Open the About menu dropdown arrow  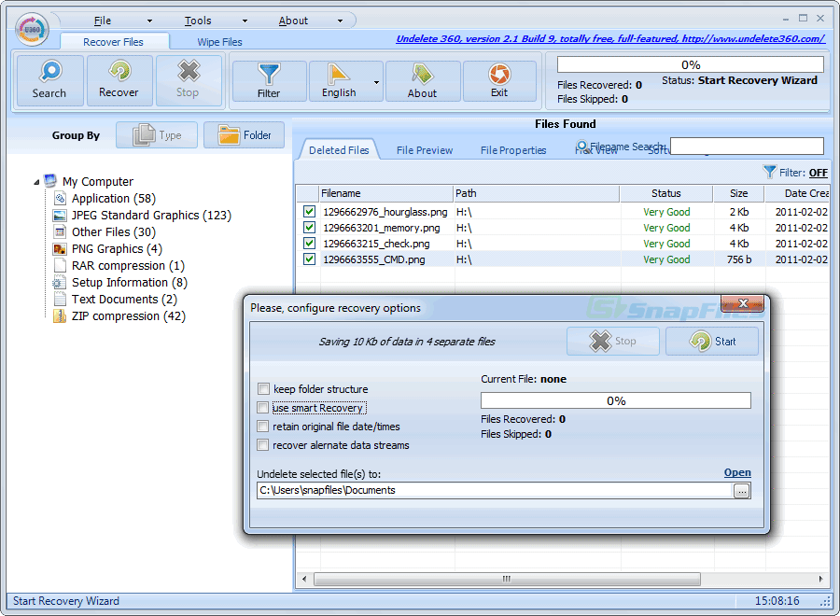pos(340,21)
